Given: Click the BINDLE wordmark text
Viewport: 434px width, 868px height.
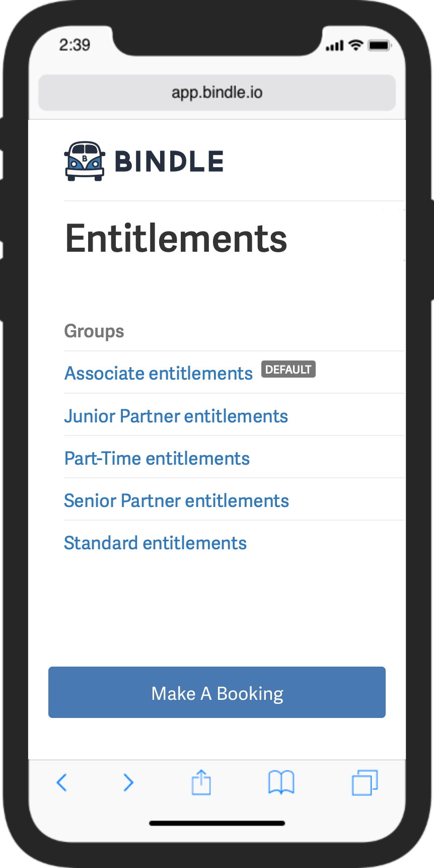Looking at the screenshot, I should [x=169, y=162].
